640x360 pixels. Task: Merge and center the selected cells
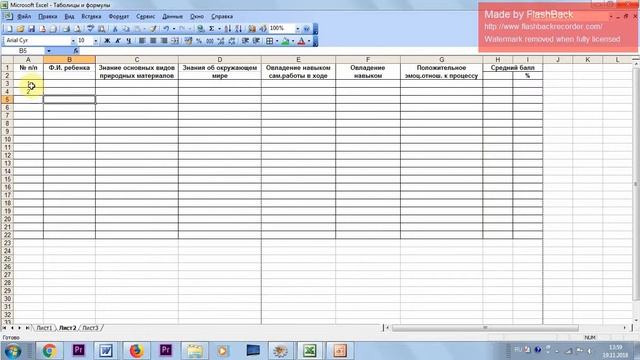(x=175, y=41)
